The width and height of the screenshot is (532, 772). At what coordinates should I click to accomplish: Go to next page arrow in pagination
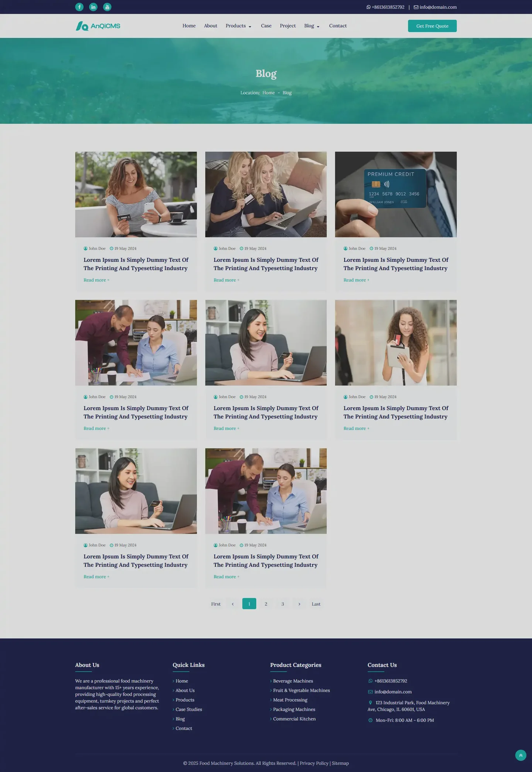[299, 604]
